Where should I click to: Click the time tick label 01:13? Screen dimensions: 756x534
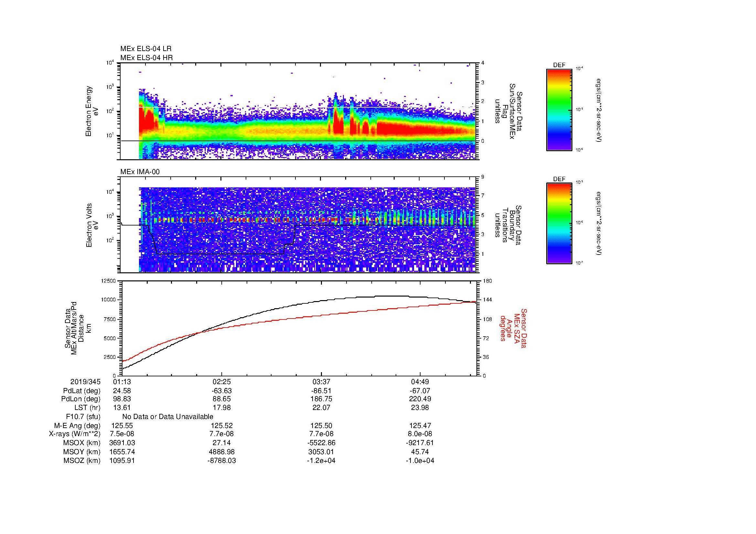(x=122, y=382)
